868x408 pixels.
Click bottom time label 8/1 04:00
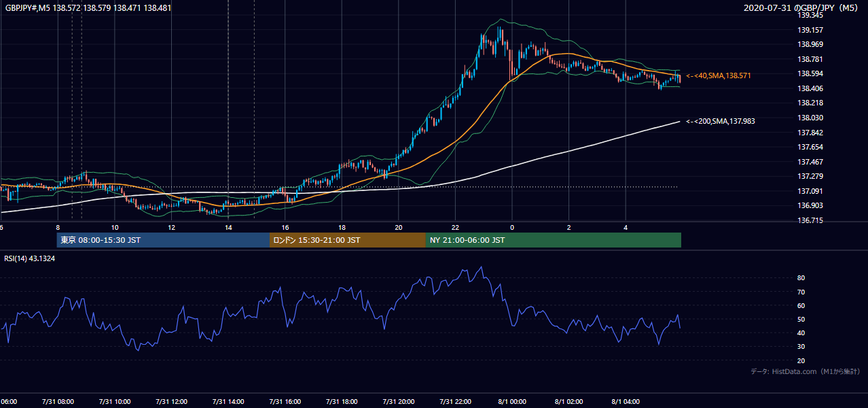point(626,402)
